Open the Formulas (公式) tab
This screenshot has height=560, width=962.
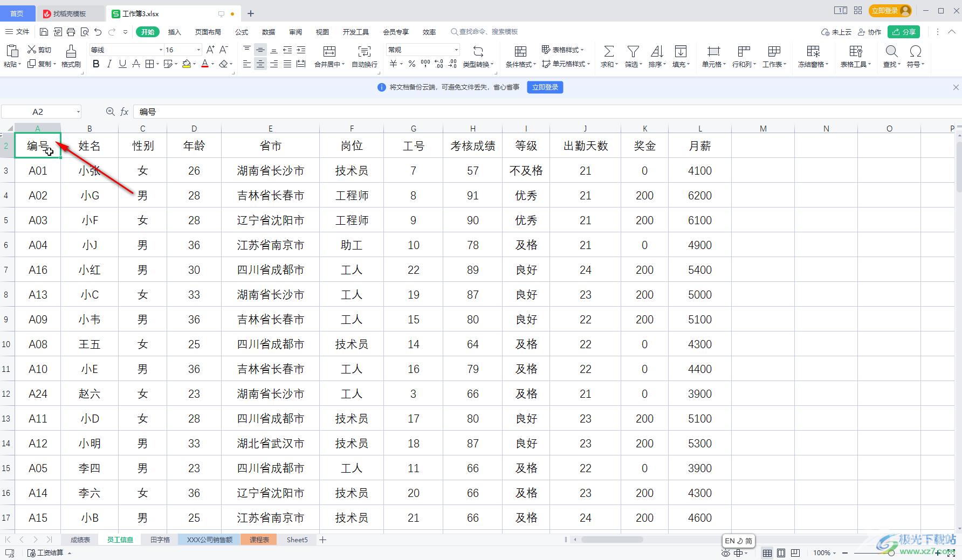tap(242, 32)
